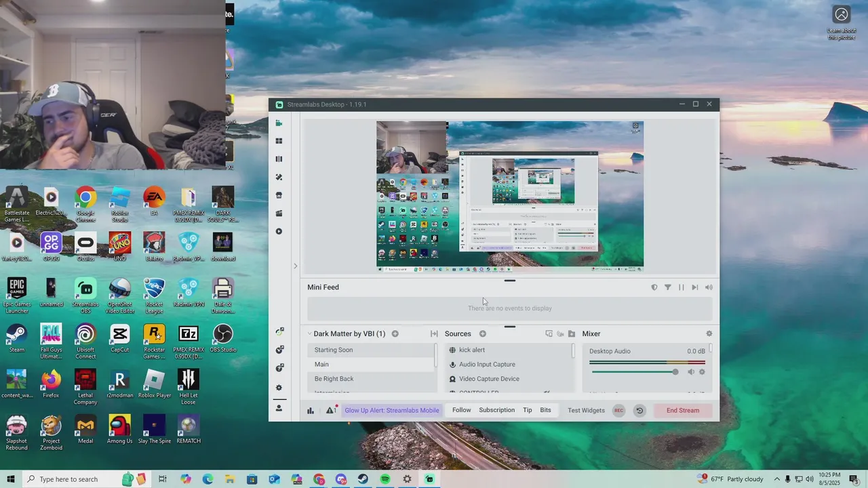The width and height of the screenshot is (868, 488).
Task: Add a new scene with plus icon
Action: [395, 333]
